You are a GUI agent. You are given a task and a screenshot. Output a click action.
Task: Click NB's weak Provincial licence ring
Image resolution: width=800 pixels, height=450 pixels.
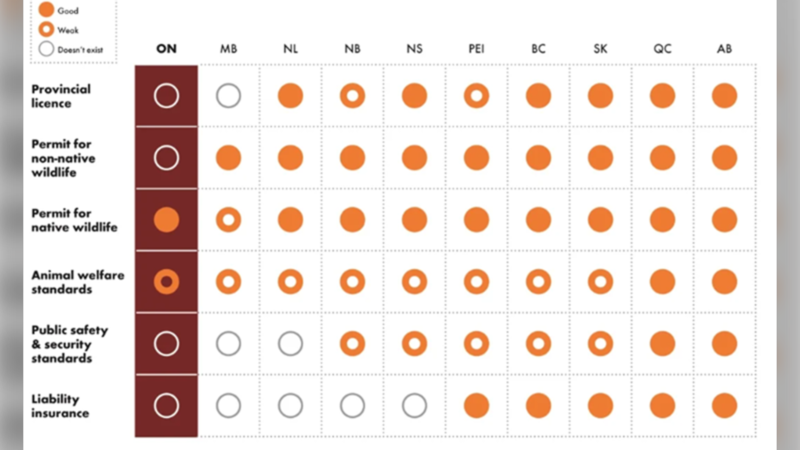click(352, 96)
